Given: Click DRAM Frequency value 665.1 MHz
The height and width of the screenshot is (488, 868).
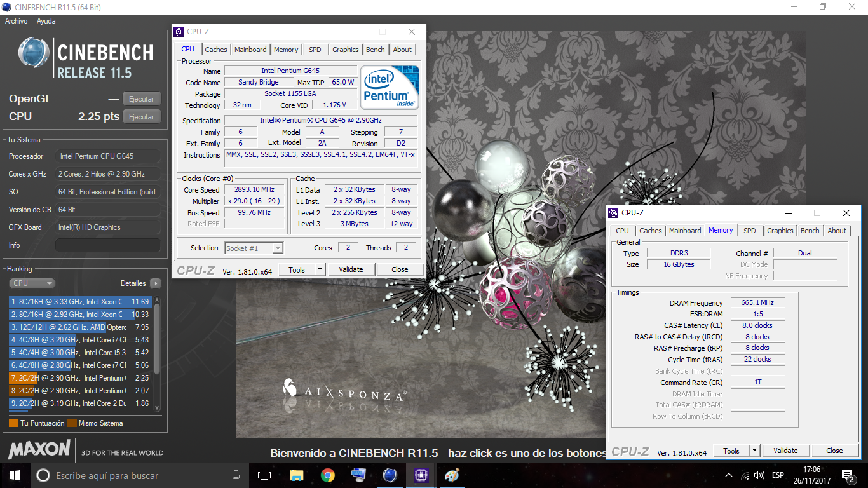Looking at the screenshot, I should (x=757, y=303).
